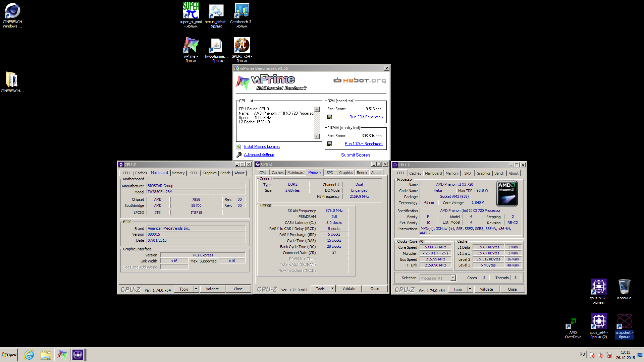Click the Core Speed 5399.74 MHz value

click(435, 247)
